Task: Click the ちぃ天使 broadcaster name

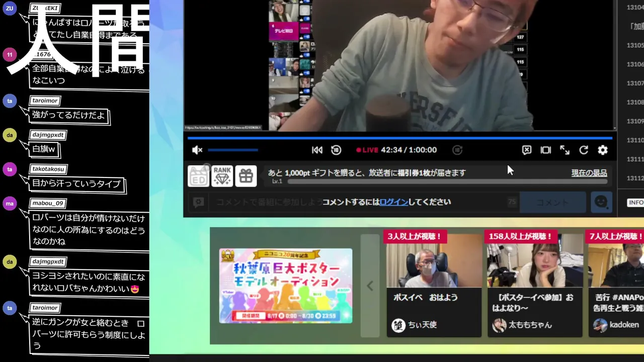Action: point(422,325)
